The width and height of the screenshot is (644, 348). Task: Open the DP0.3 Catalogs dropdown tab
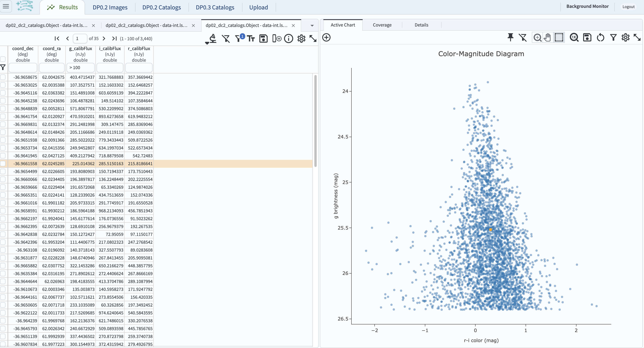click(215, 7)
